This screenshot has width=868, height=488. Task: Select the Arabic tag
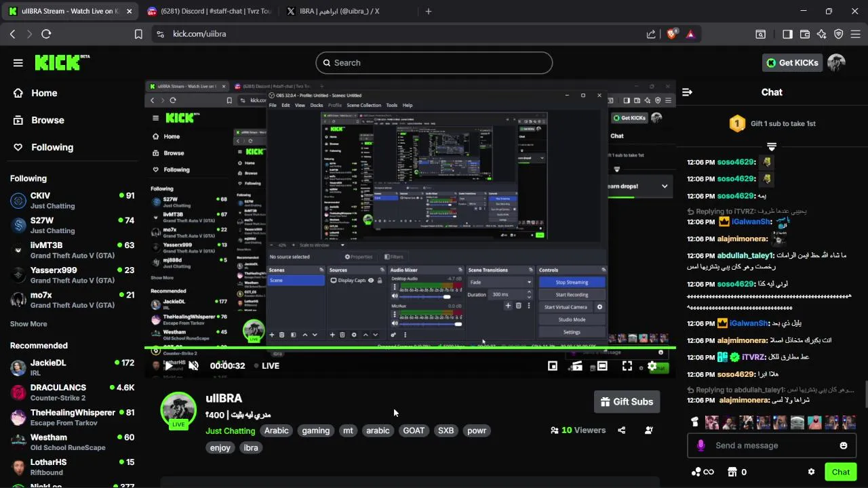(x=277, y=430)
